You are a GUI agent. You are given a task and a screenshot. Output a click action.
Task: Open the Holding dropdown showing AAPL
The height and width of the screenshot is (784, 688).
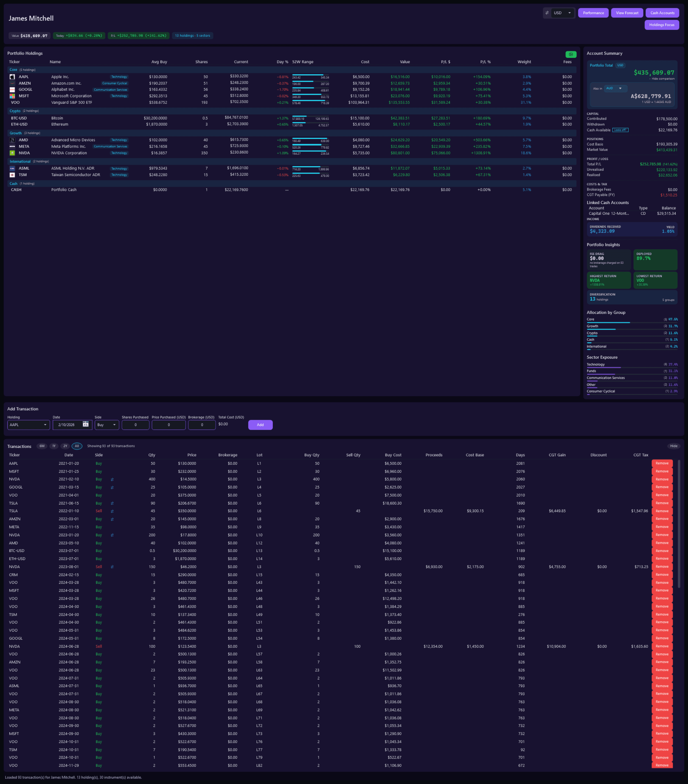tap(29, 425)
